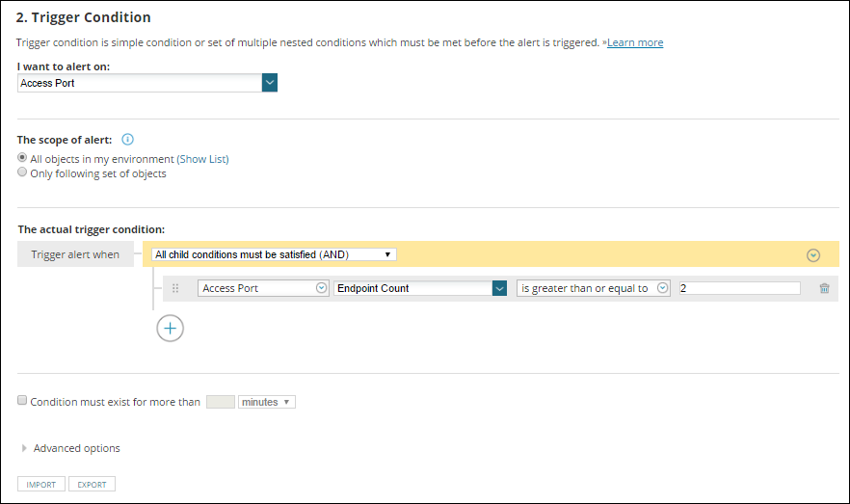
Task: Select Only following set of objects
Action: [22, 172]
